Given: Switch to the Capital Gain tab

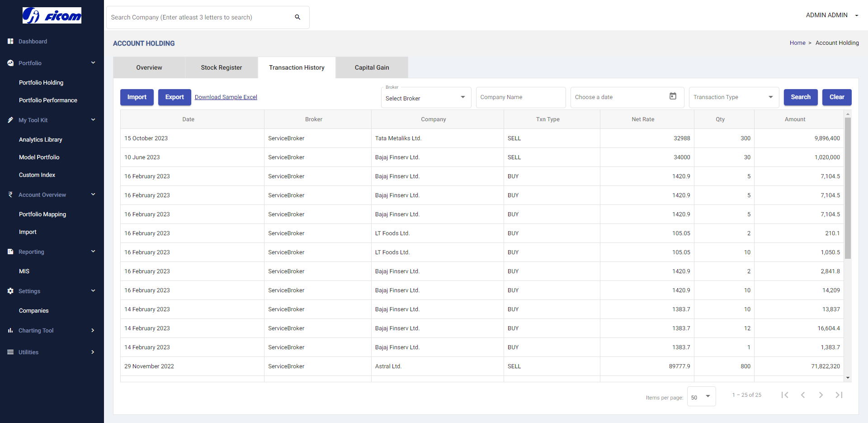Looking at the screenshot, I should (372, 67).
